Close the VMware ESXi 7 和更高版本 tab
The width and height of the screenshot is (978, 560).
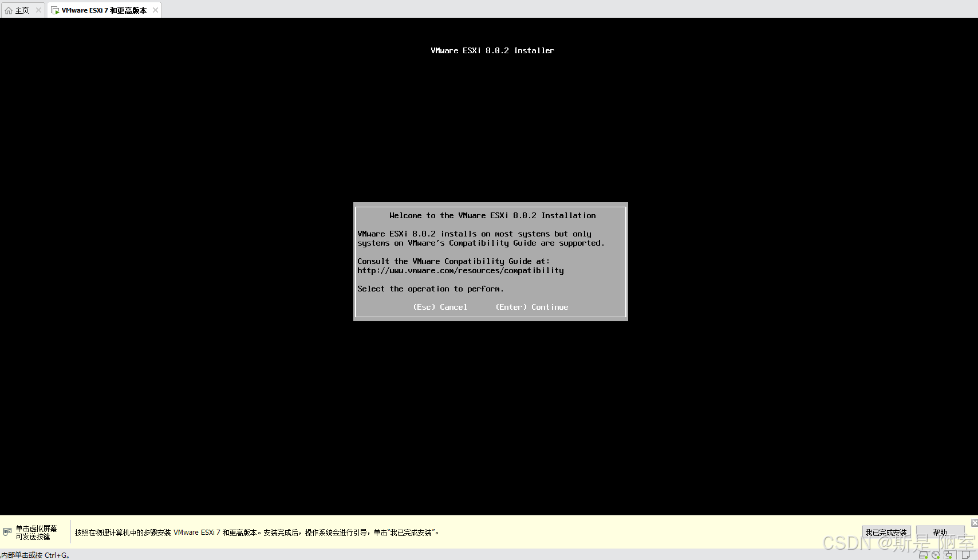click(155, 10)
